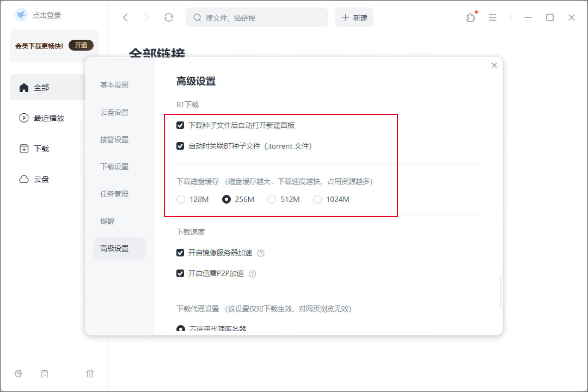Click the 开通 membership button
This screenshot has width=588, height=392.
point(81,46)
